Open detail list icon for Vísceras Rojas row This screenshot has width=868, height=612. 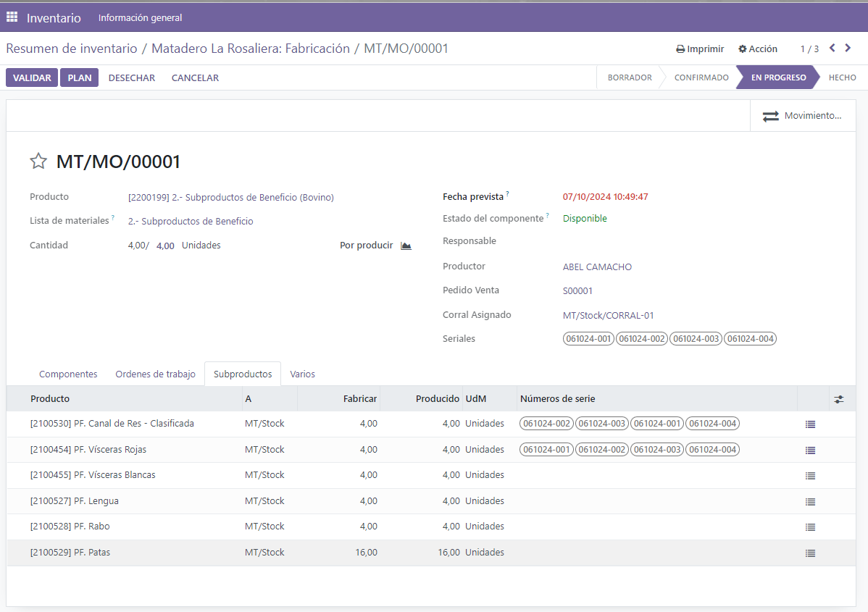811,450
